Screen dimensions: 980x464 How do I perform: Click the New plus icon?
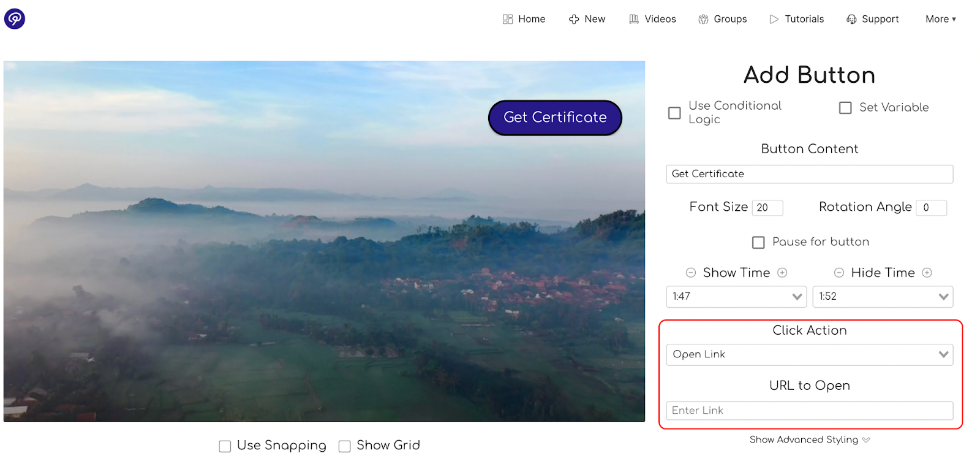pos(574,19)
